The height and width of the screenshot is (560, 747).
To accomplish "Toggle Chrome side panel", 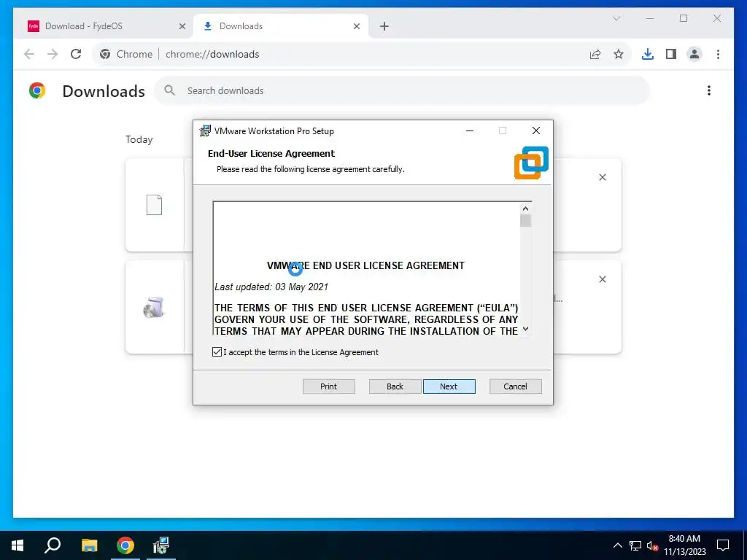I will (671, 54).
